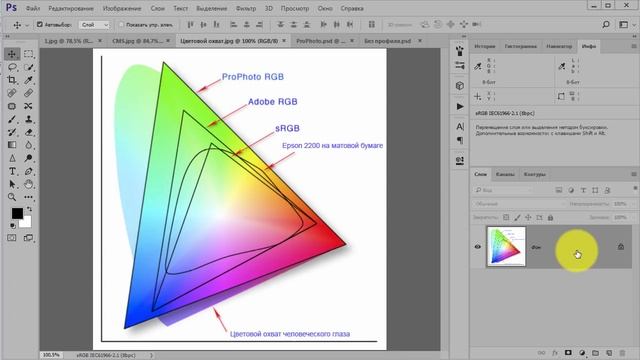Open the Layers panel flyout menu
This screenshot has width=640, height=360.
(x=633, y=174)
